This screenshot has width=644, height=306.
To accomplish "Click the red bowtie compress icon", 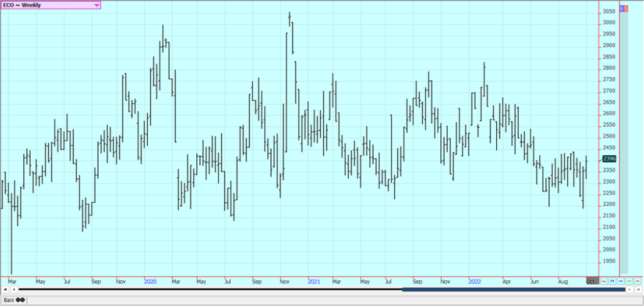I will (x=638, y=281).
